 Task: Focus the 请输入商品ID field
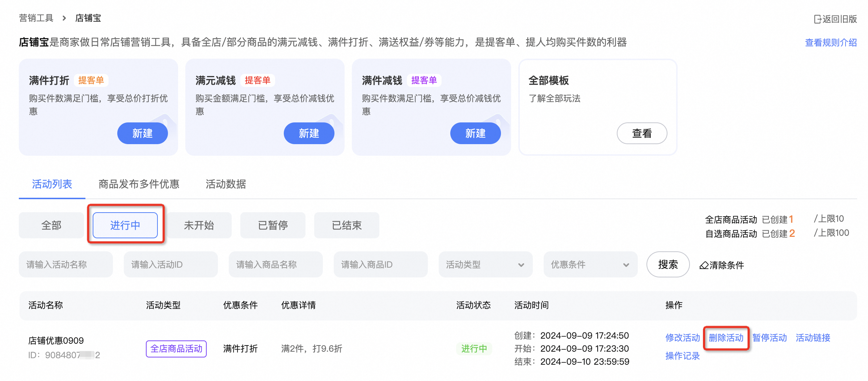click(381, 265)
